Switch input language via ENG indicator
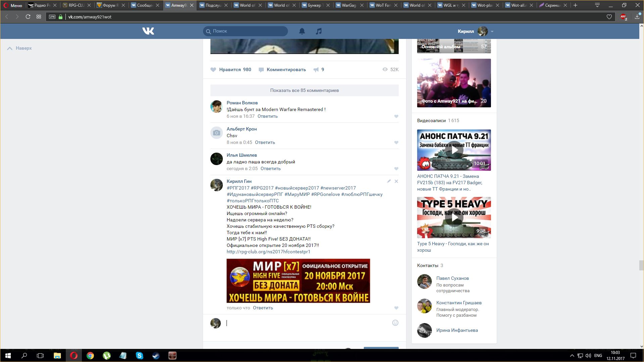Screen dimensions: 644x362 coord(598,356)
